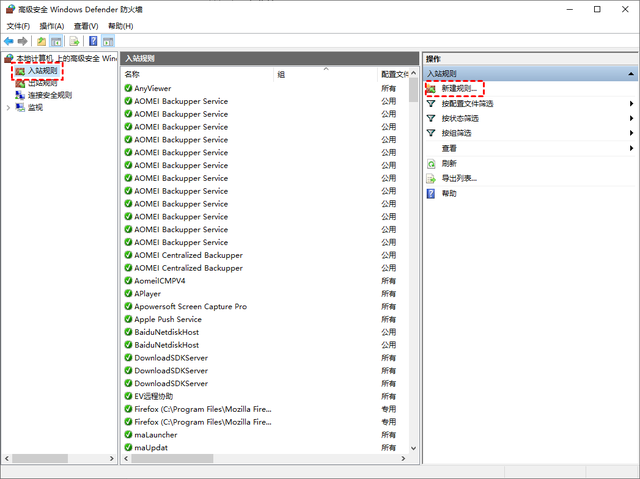640x479 pixels.
Task: Select the Apple Push Service rule row
Action: click(265, 319)
